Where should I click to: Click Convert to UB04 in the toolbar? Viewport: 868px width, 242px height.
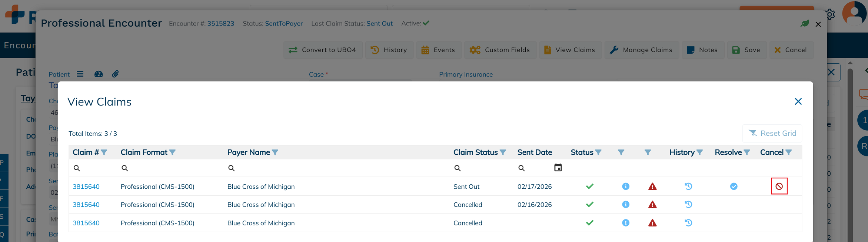click(x=323, y=50)
